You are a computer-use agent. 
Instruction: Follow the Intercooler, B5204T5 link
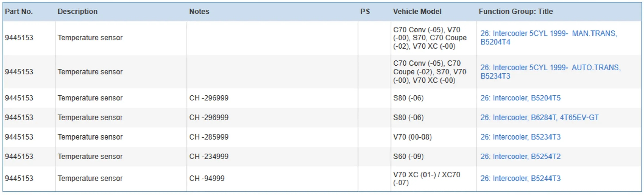click(x=520, y=98)
